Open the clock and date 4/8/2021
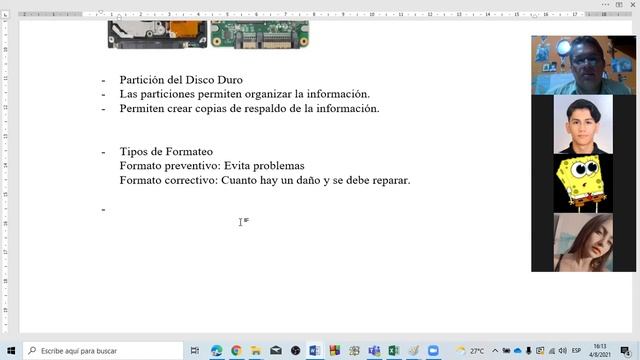Screen dimensions: 640x360 click(600, 351)
